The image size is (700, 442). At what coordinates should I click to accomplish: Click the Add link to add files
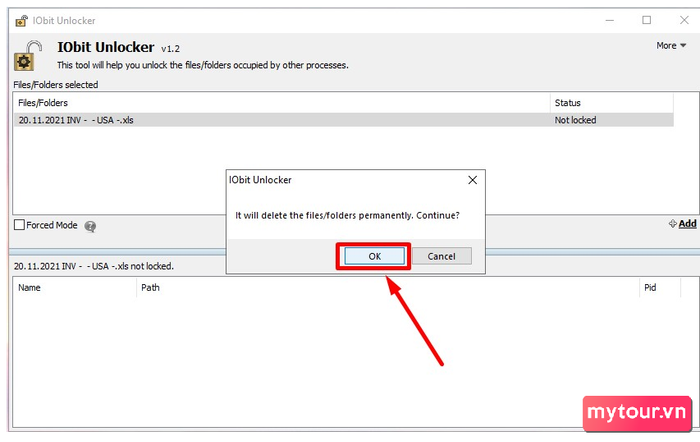pyautogui.click(x=688, y=224)
